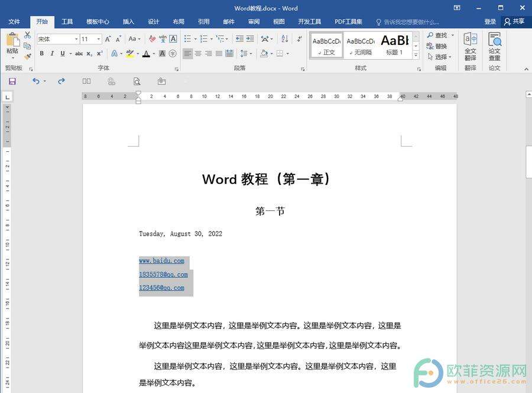The height and width of the screenshot is (393, 532).
Task: Open the borders dropdown arrow
Action: [x=288, y=54]
